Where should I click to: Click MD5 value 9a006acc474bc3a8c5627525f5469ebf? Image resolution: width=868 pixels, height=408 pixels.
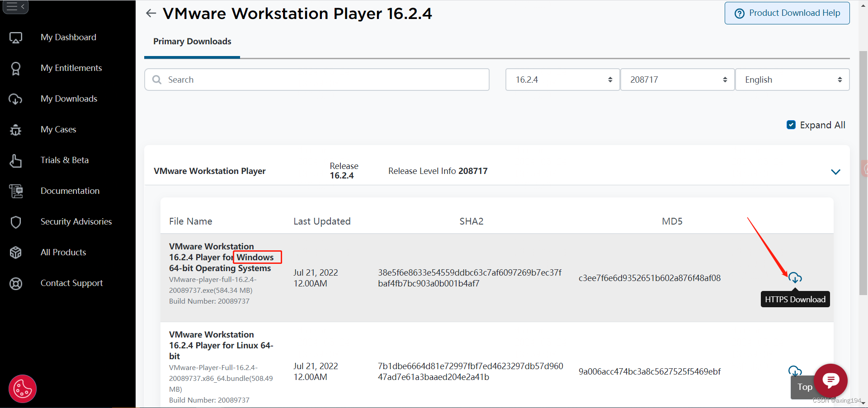650,371
